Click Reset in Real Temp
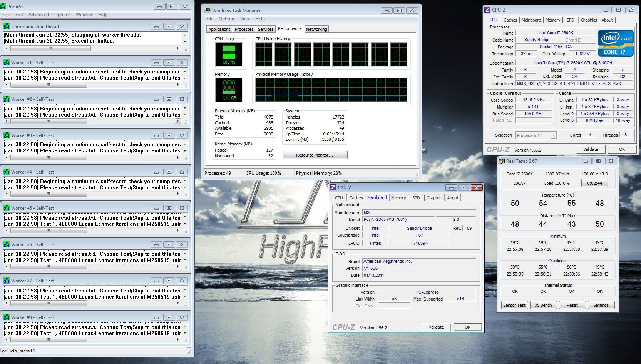Screen dimensions: 641x364 572,305
